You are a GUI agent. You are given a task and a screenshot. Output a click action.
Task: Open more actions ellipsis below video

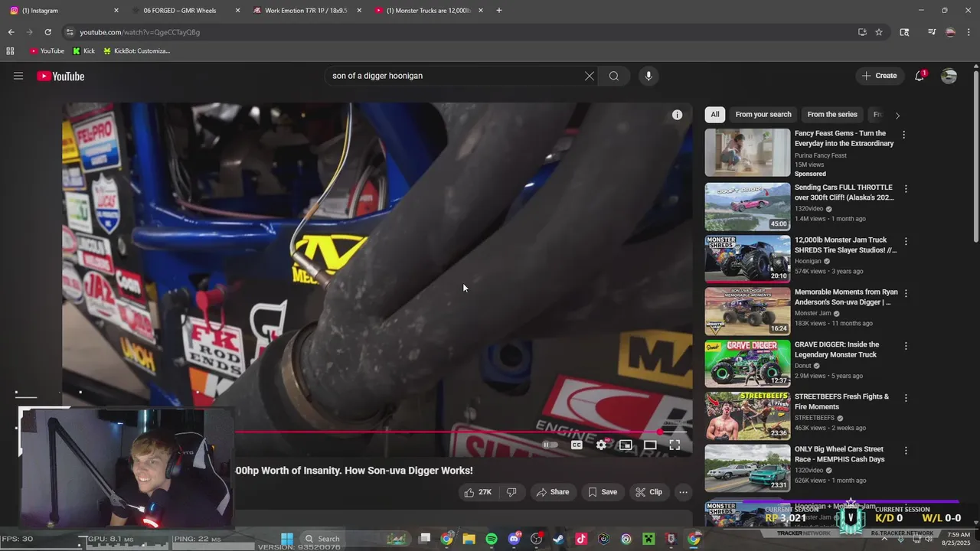coord(684,492)
